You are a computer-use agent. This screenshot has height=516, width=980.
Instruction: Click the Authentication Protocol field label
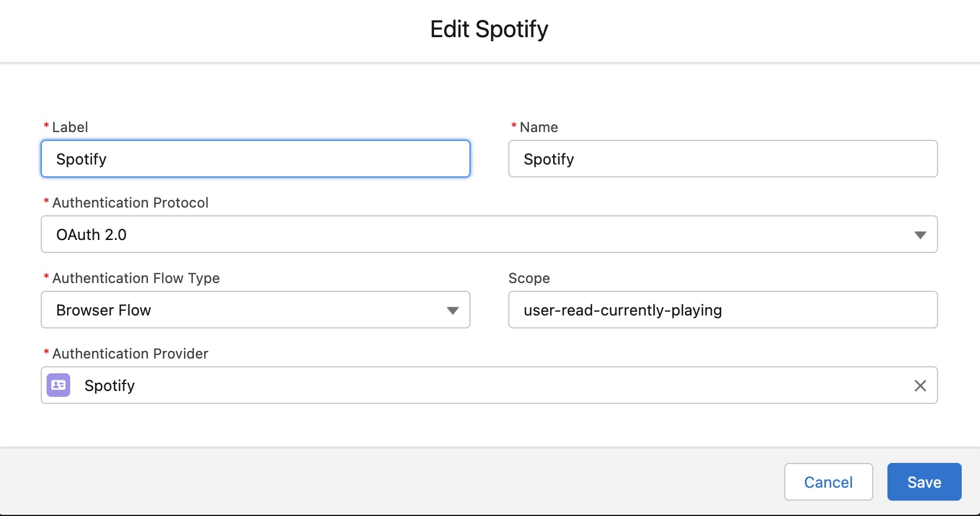130,203
